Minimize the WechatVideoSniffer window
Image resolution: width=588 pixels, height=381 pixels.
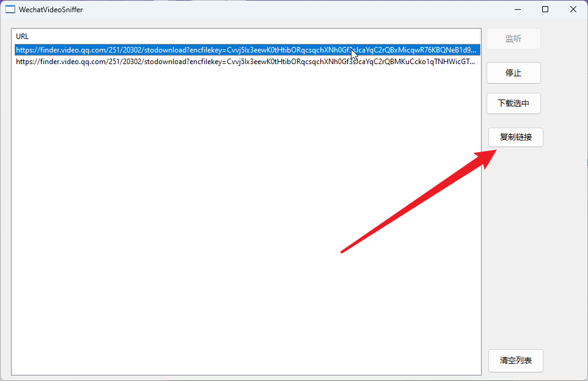(517, 9)
